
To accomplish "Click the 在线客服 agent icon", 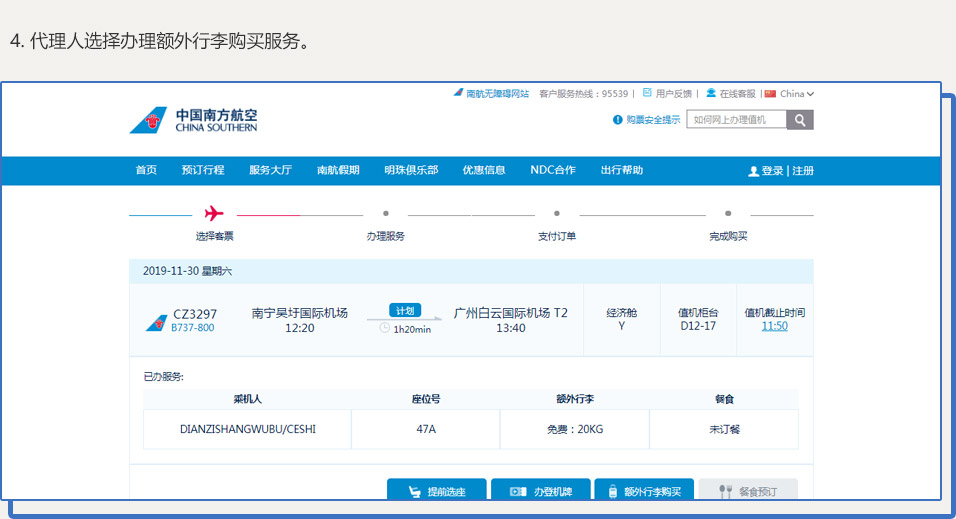I will point(711,93).
